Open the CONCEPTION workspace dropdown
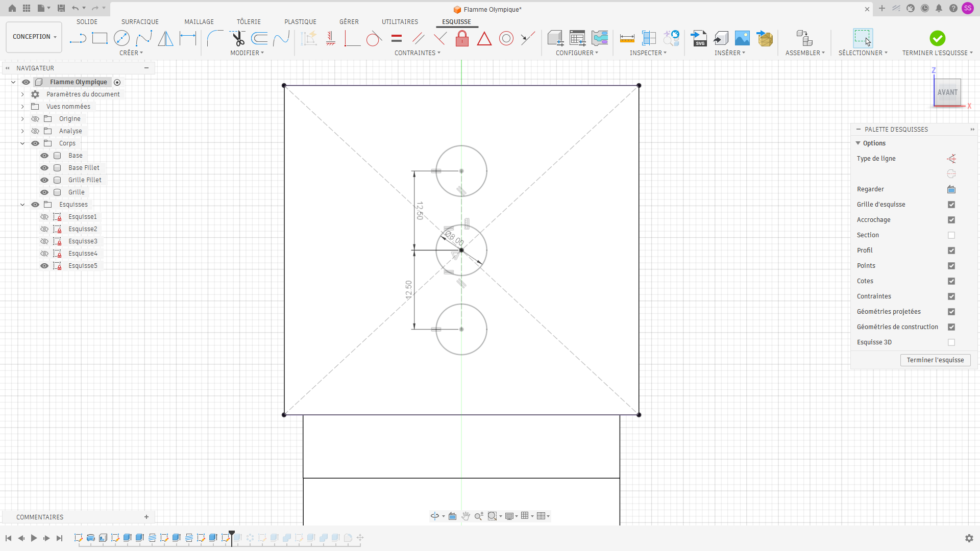The height and width of the screenshot is (551, 980). pos(34,37)
